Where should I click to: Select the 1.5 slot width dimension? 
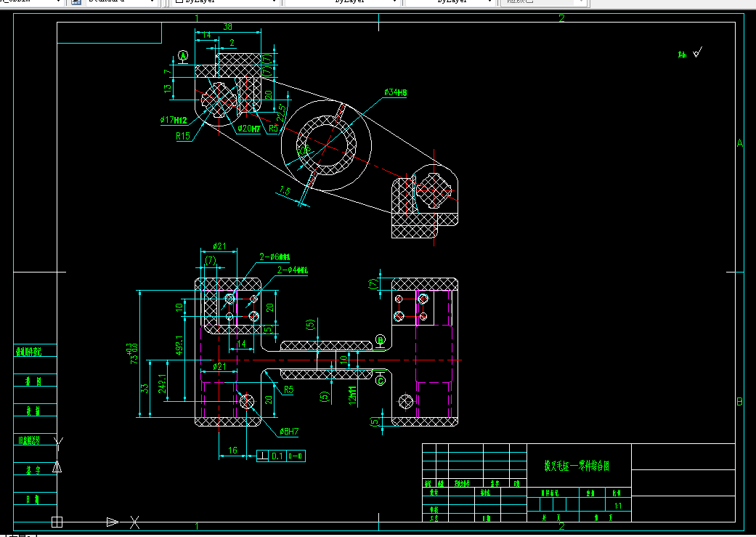[285, 191]
